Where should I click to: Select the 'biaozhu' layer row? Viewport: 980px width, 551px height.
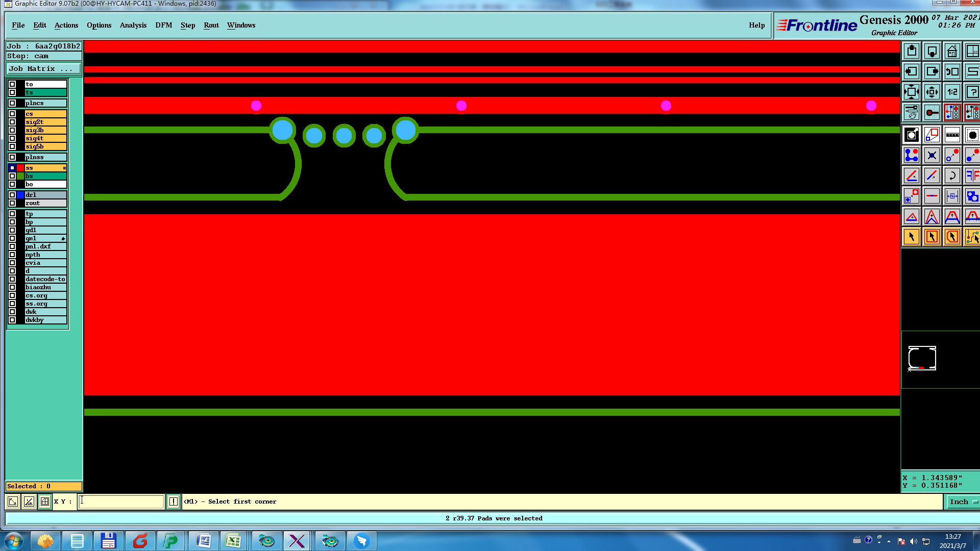[45, 287]
